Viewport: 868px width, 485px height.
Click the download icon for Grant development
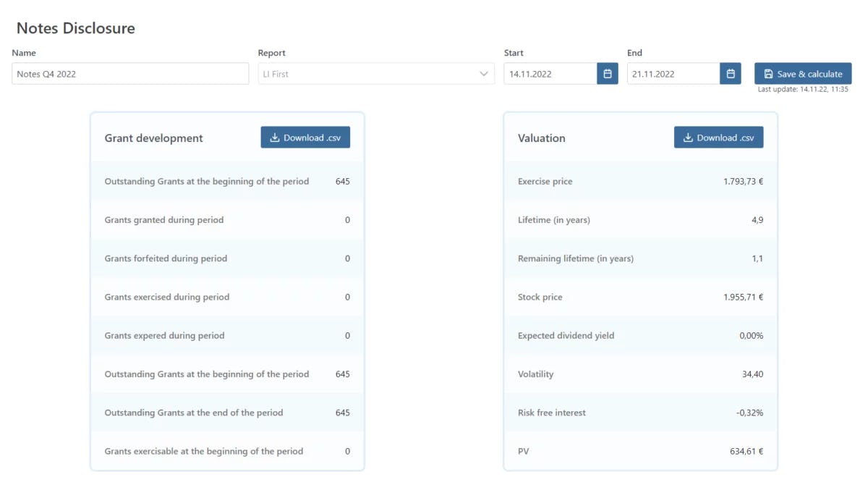pyautogui.click(x=276, y=137)
